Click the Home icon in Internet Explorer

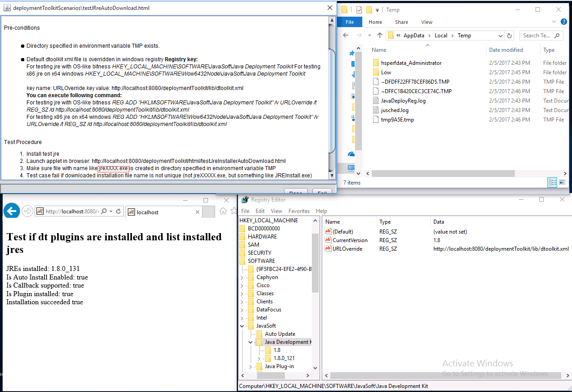pos(223,211)
